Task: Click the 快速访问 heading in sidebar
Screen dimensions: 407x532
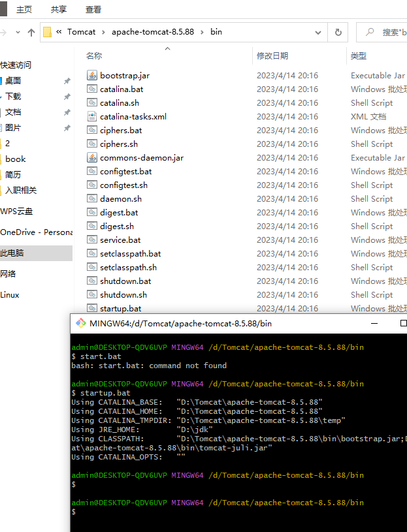Action: (x=16, y=65)
